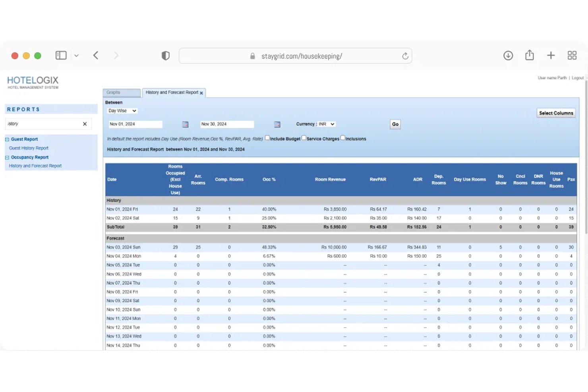Show Safari downloads icon
This screenshot has width=588, height=392.
pyautogui.click(x=508, y=56)
